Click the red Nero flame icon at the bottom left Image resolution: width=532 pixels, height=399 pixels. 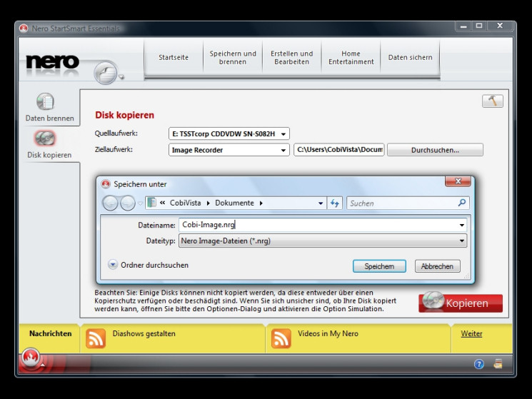pyautogui.click(x=31, y=357)
